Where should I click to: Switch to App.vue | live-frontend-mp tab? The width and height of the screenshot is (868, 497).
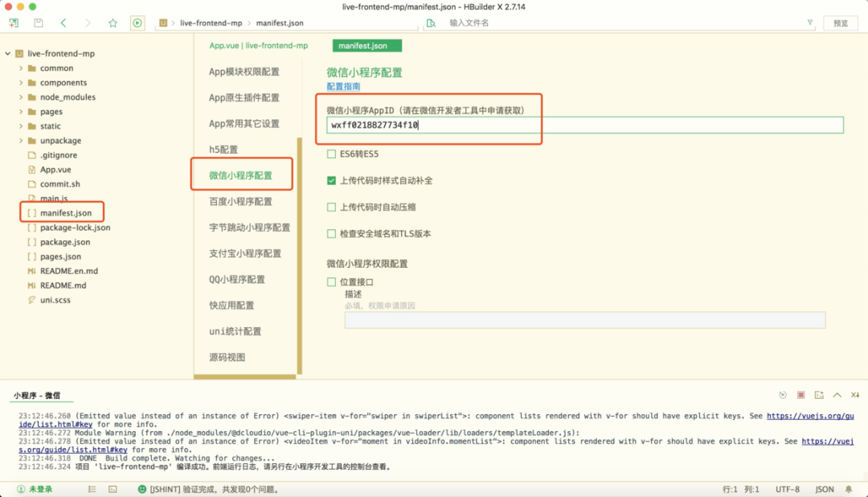tap(259, 45)
